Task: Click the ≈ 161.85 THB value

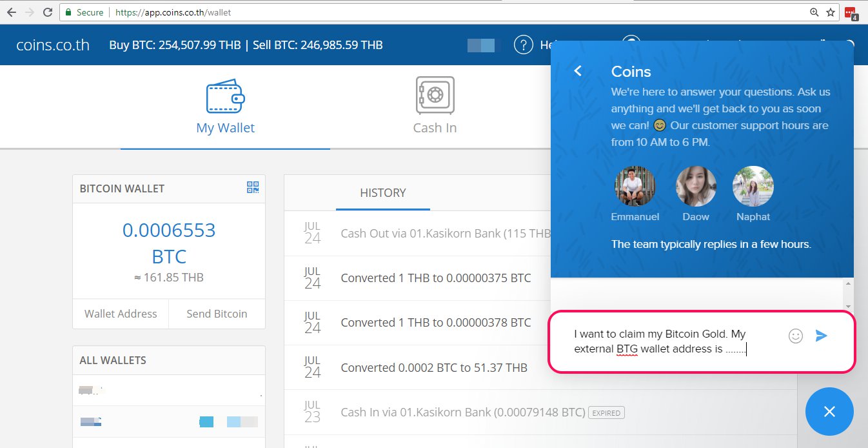Action: pos(169,278)
